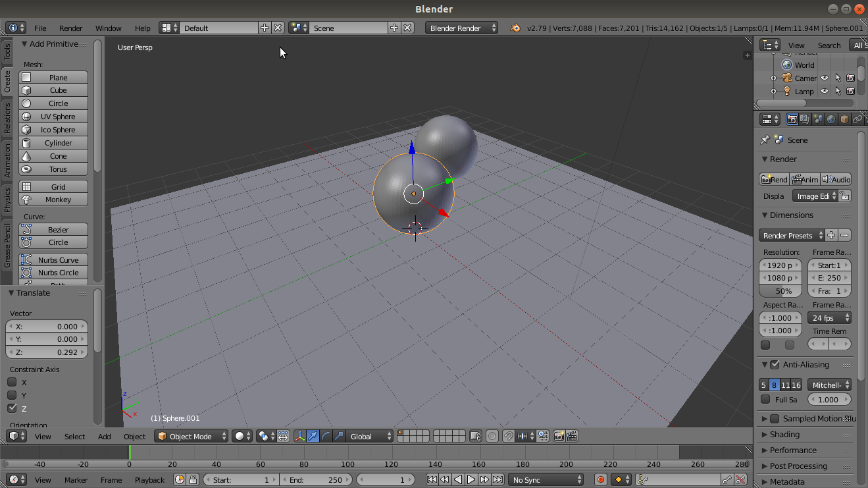This screenshot has width=868, height=488.
Task: Click the OpenGL render image camera icon
Action: pos(559,436)
